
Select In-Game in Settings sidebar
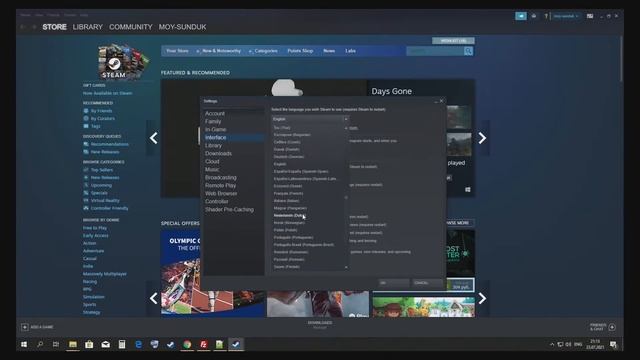coord(233,129)
